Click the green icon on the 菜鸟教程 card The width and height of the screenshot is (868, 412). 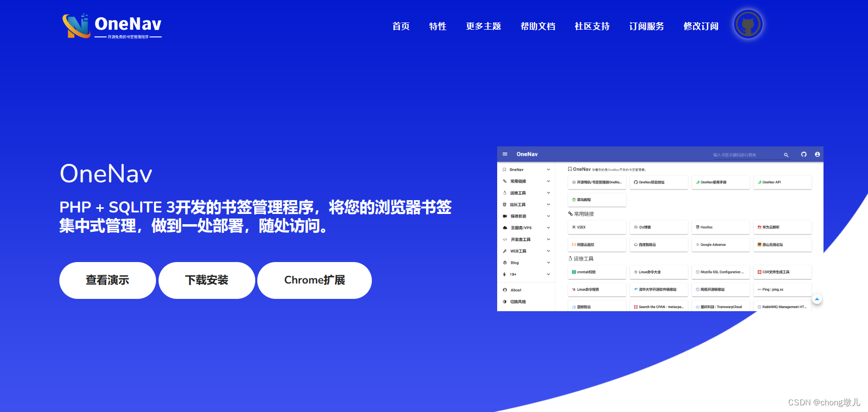coord(574,200)
